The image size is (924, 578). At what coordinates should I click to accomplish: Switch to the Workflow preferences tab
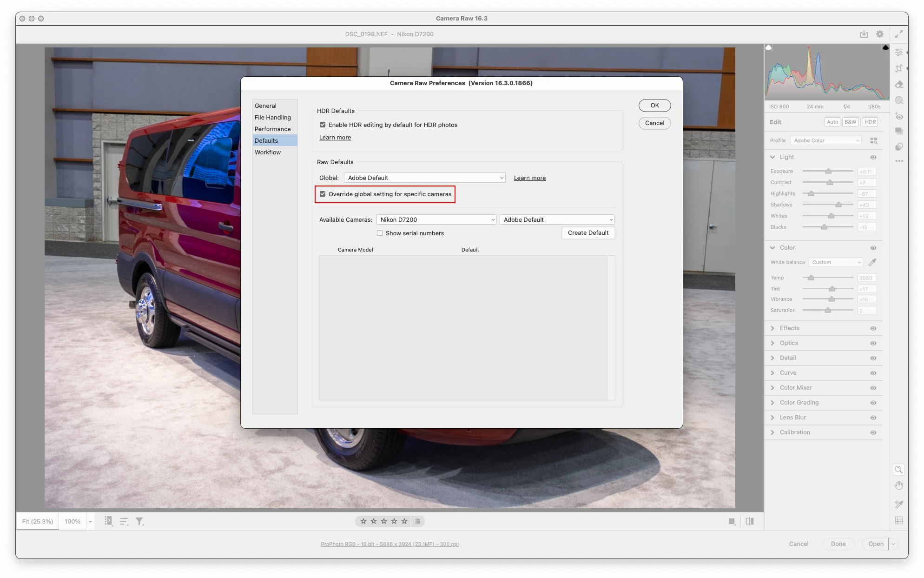pyautogui.click(x=268, y=153)
